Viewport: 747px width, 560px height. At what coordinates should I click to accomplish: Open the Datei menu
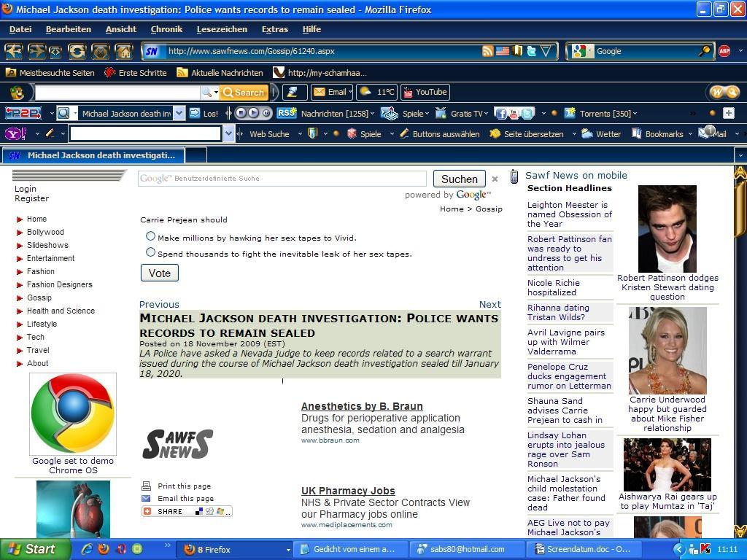click(x=20, y=29)
